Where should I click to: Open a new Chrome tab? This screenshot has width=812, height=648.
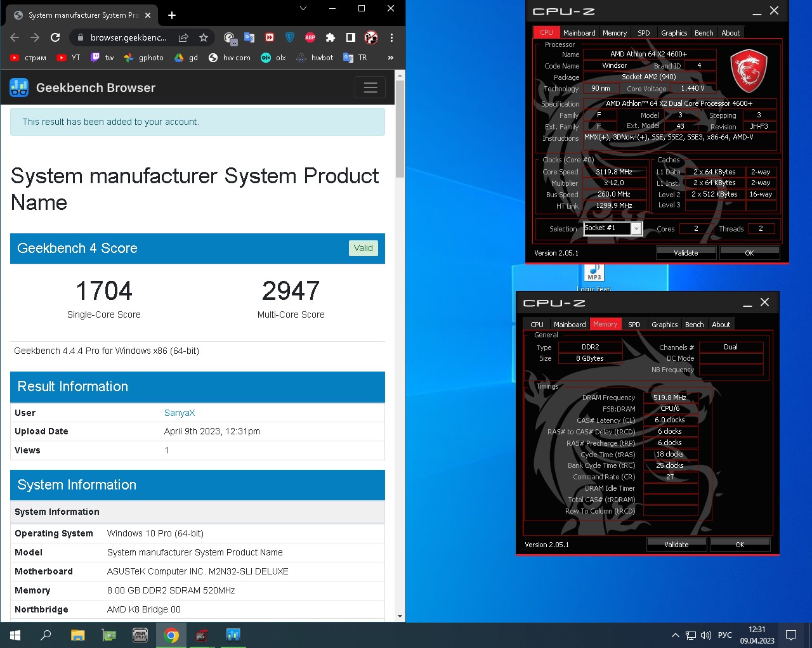click(172, 15)
